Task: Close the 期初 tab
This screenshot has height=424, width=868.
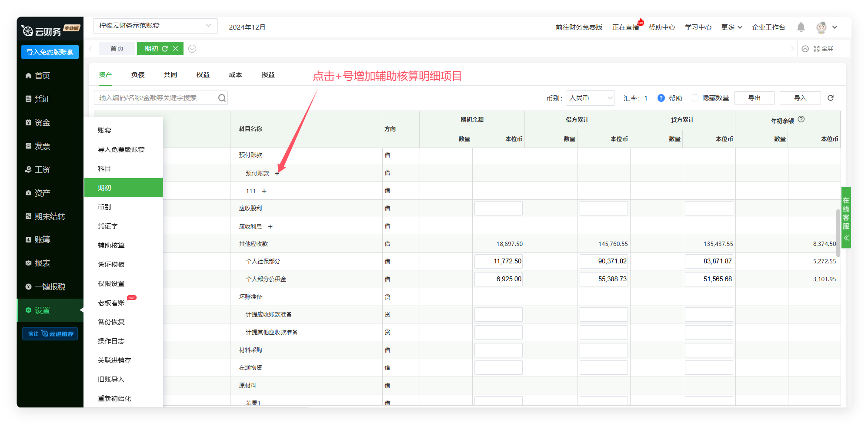Action: [x=176, y=49]
